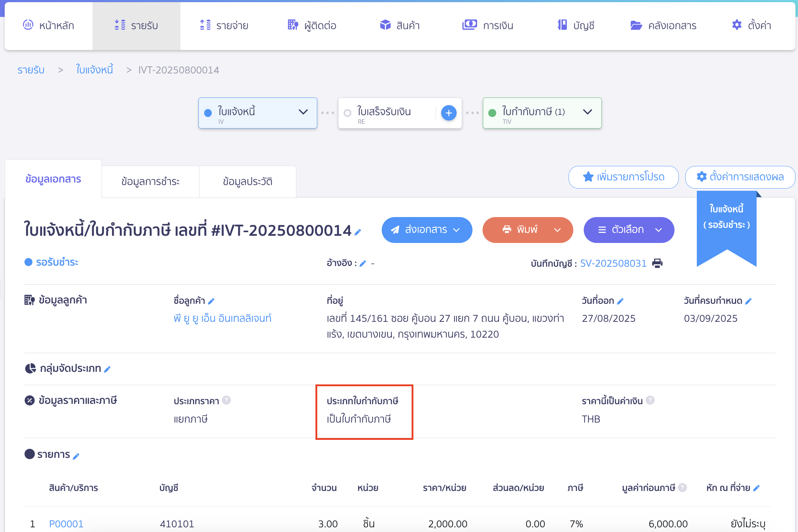Edit the รายการ items list pencil icon

point(76,456)
